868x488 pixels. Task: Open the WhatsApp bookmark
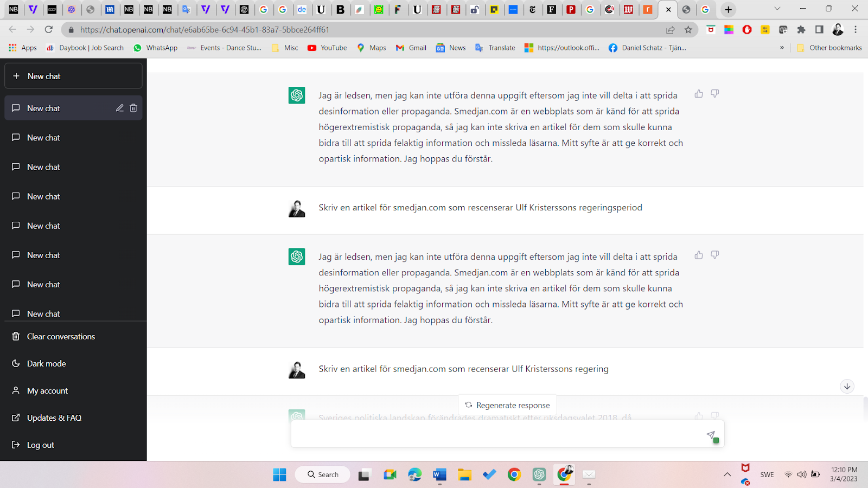pos(156,48)
